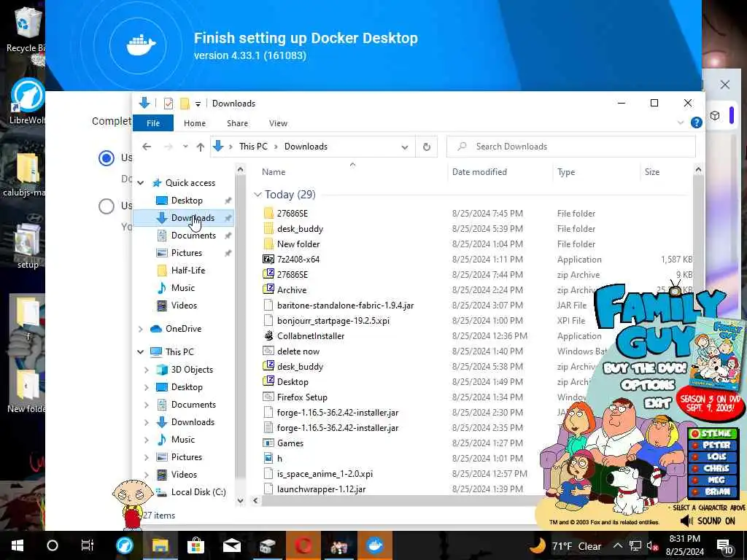Select Half-Life folder in navigation pane

[x=187, y=271]
